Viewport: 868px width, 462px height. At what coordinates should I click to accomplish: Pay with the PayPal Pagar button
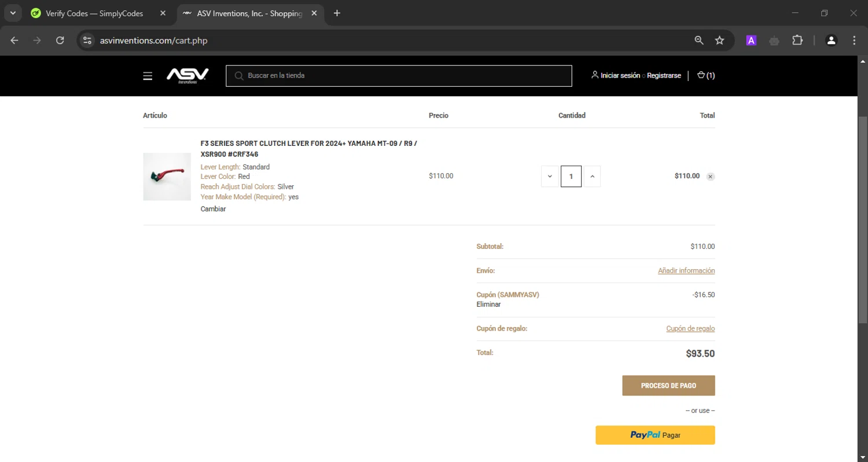point(655,435)
